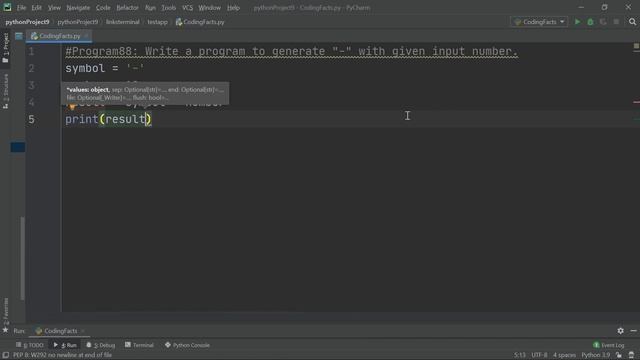Open the UTF-8 encoding selector
Image resolution: width=640 pixels, height=360 pixels.
point(539,355)
